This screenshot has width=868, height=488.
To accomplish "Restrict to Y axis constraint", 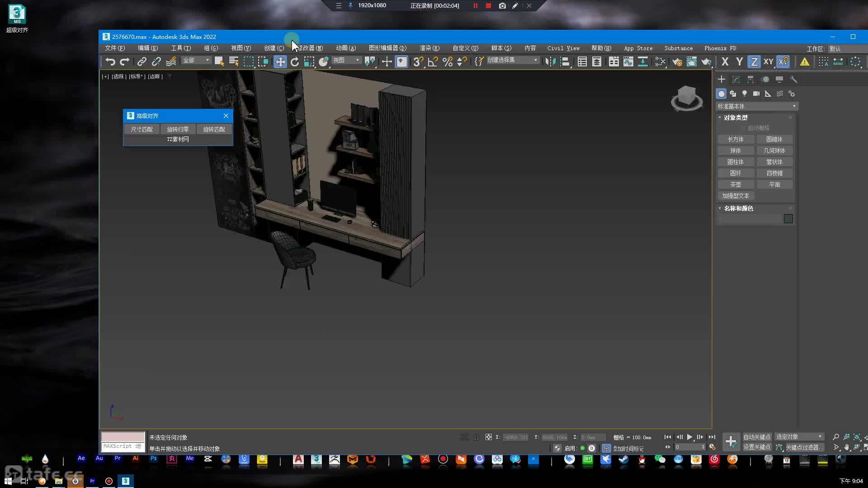I will click(x=740, y=62).
